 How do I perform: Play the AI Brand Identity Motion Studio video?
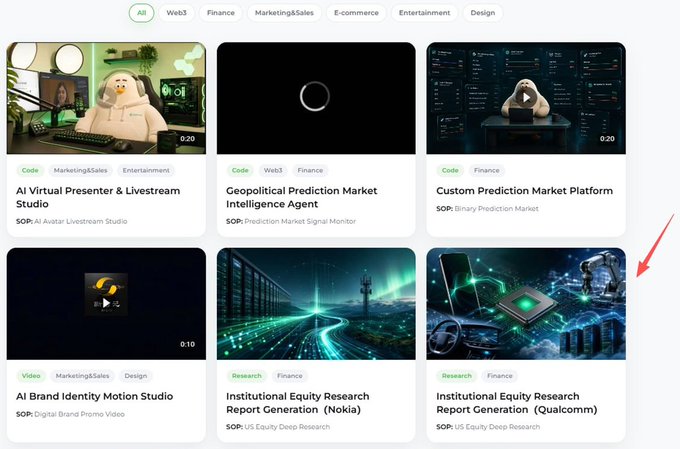point(106,303)
